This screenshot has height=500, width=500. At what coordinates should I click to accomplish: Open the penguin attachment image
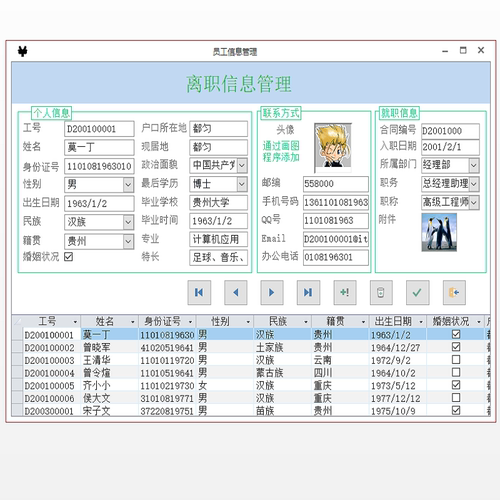(439, 232)
